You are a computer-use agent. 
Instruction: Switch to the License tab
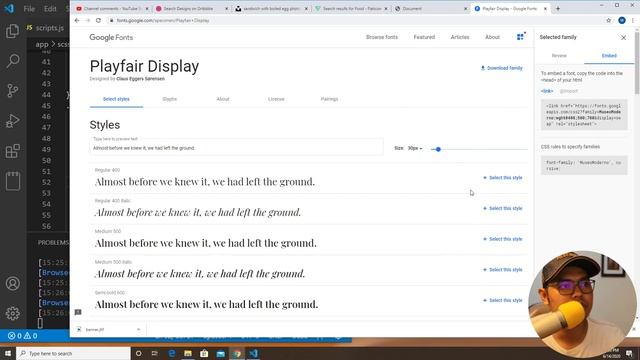tap(276, 99)
